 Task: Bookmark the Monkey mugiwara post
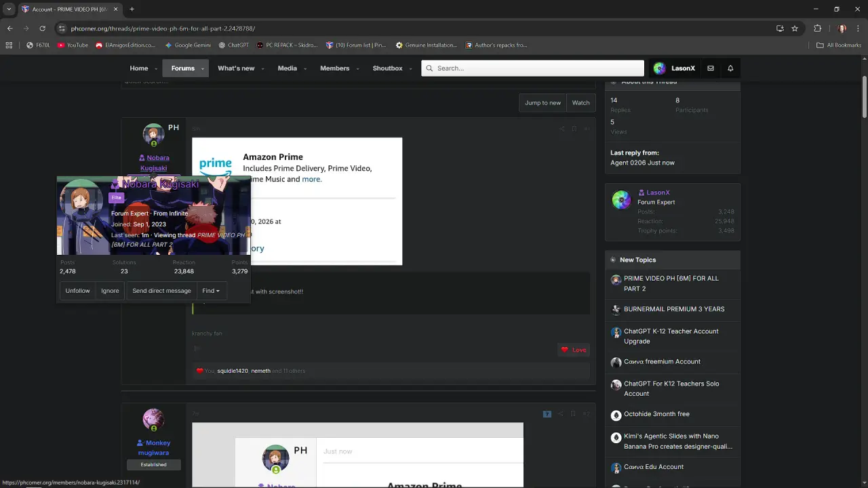click(573, 413)
